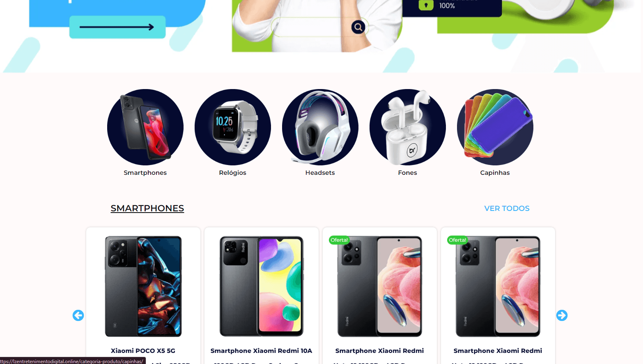Click the Oferta! badge on third product

pyautogui.click(x=339, y=240)
